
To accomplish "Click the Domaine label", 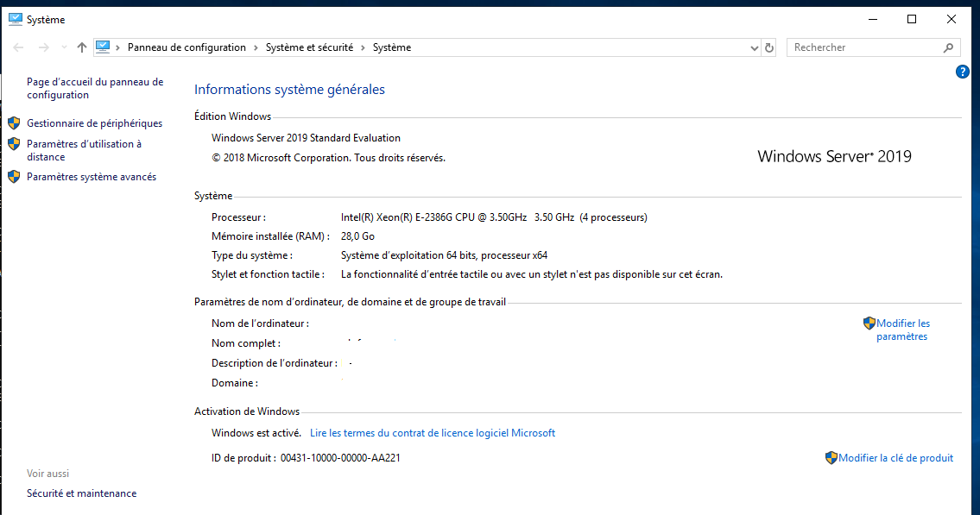I will 234,383.
